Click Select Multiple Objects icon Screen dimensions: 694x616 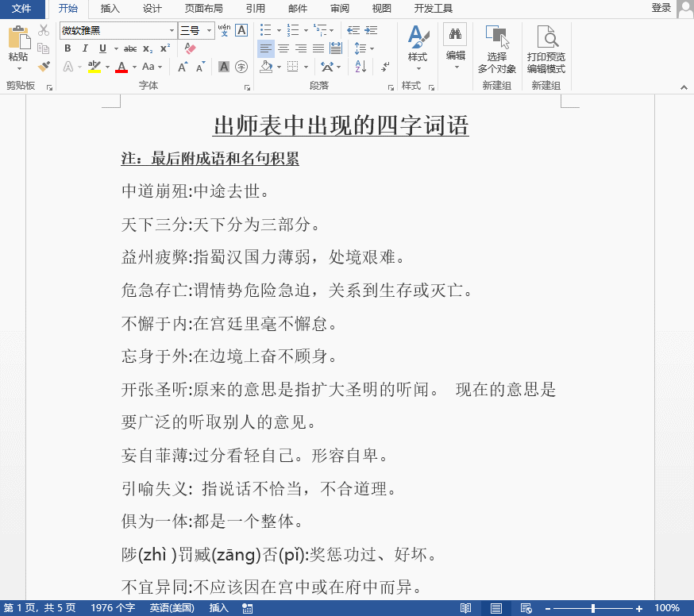coord(496,48)
